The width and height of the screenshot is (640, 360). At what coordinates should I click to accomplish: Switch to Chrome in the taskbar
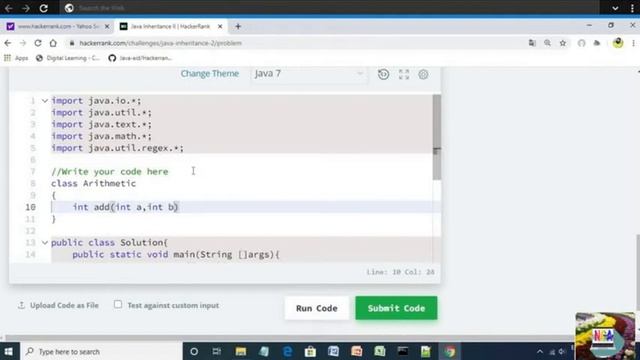pyautogui.click(x=449, y=351)
